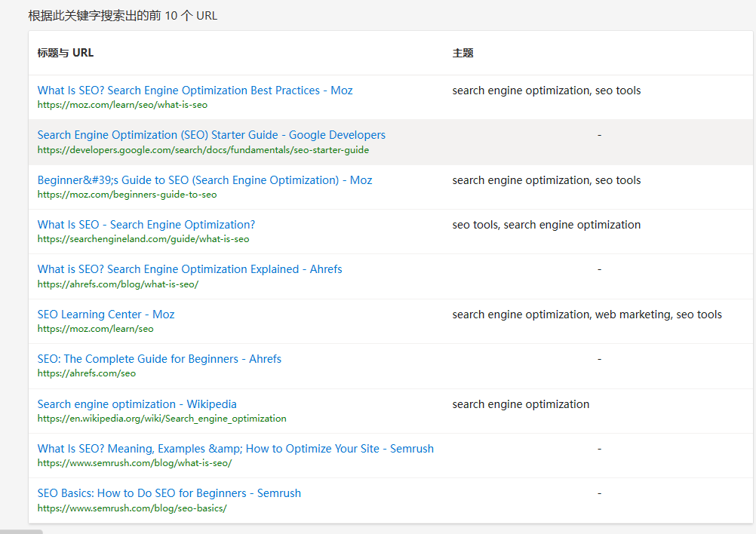Open 'What Is SEO - Search Engine Optimization?' link
756x534 pixels.
146,225
